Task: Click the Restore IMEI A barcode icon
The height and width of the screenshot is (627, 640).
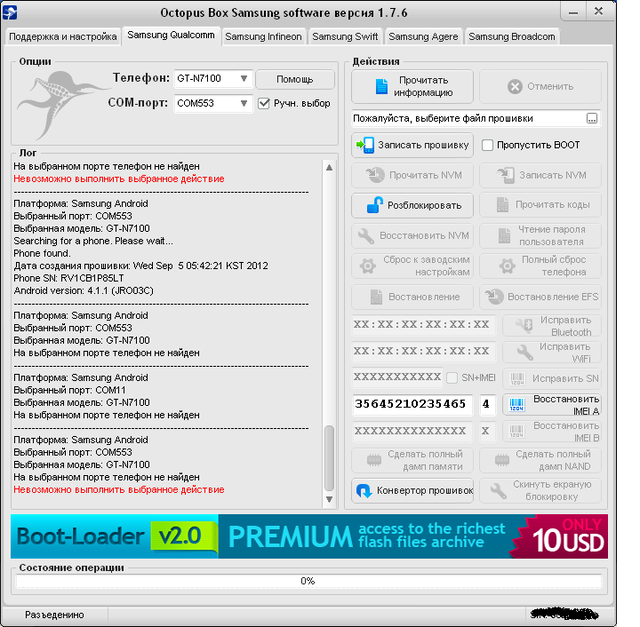Action: [517, 405]
